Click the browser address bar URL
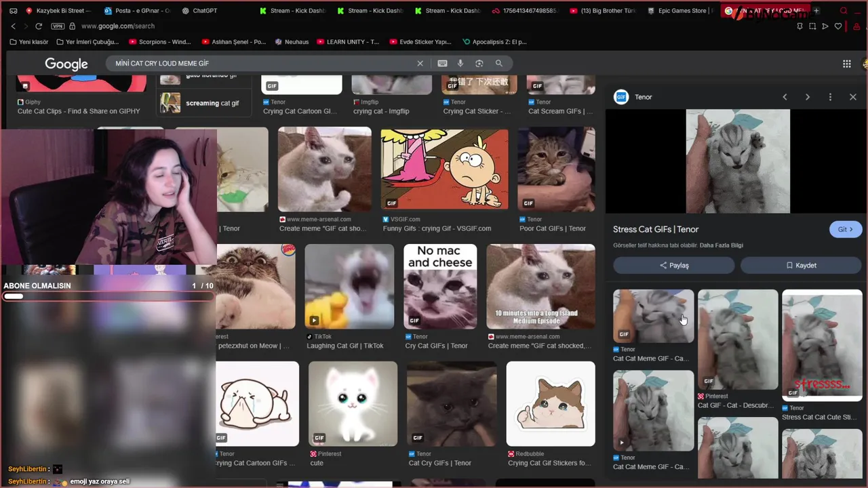Screen dimensions: 868x488 click(x=118, y=26)
